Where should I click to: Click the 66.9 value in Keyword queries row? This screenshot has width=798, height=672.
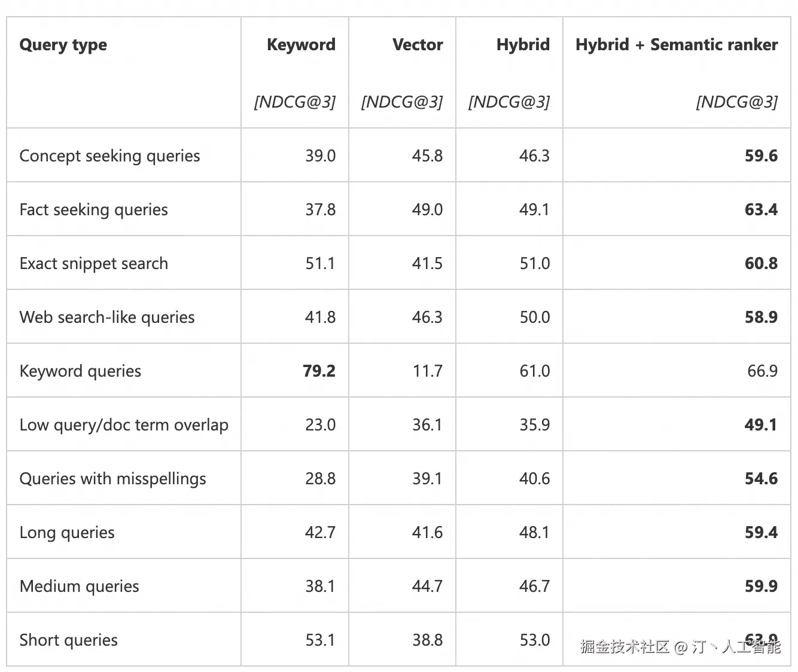coord(762,371)
